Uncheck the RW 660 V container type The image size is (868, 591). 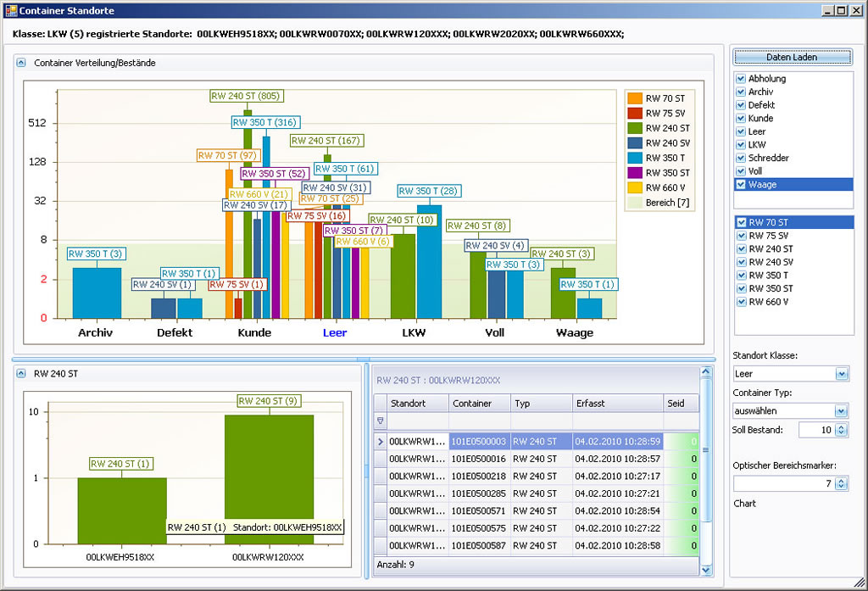point(741,302)
